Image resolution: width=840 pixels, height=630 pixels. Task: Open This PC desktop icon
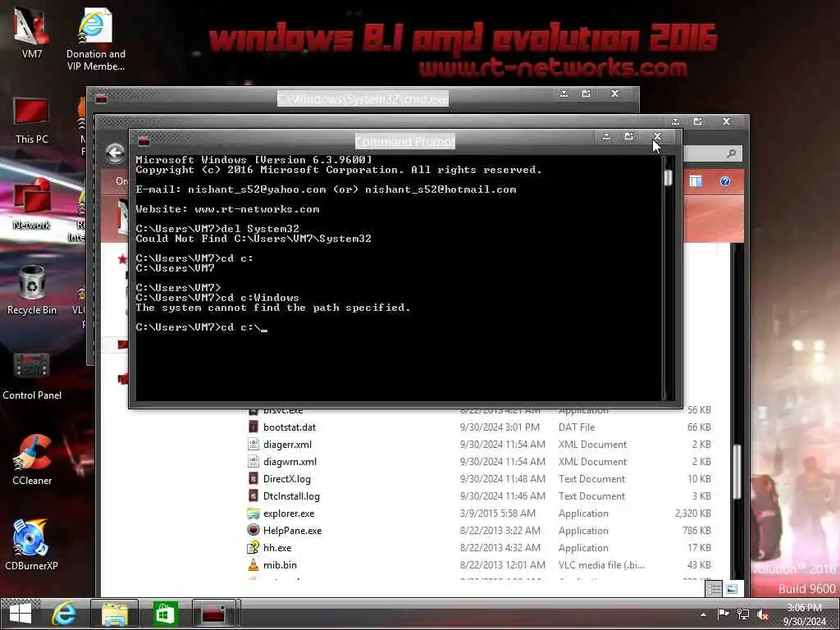32,121
